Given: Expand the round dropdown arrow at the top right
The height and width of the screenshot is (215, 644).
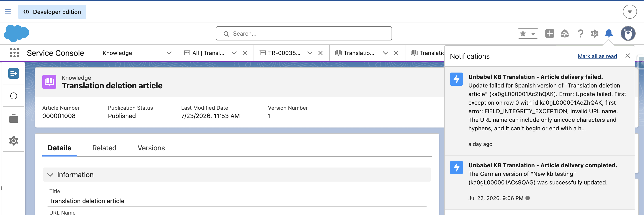Looking at the screenshot, I should (629, 12).
